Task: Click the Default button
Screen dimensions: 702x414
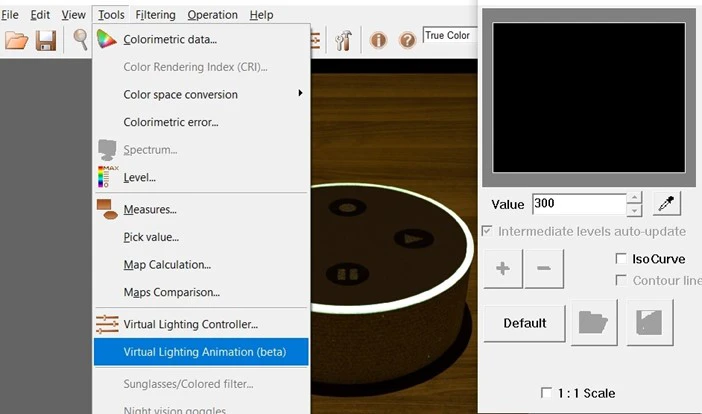Action: [x=525, y=323]
